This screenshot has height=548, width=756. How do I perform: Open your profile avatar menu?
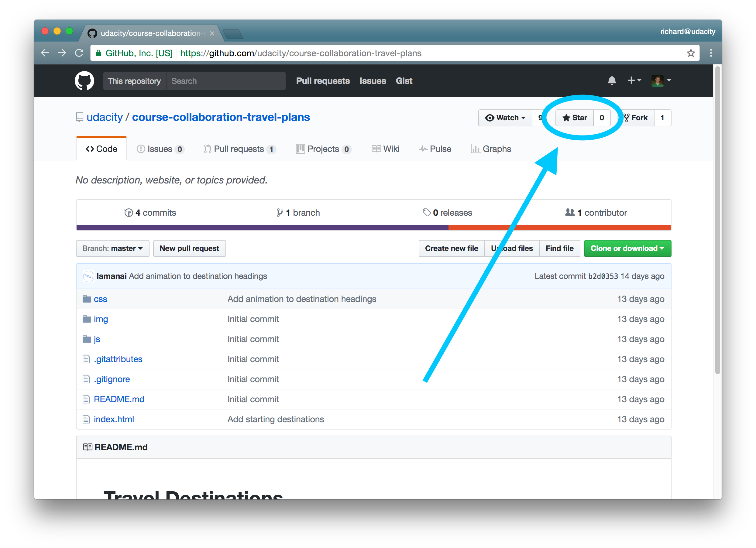click(x=658, y=81)
